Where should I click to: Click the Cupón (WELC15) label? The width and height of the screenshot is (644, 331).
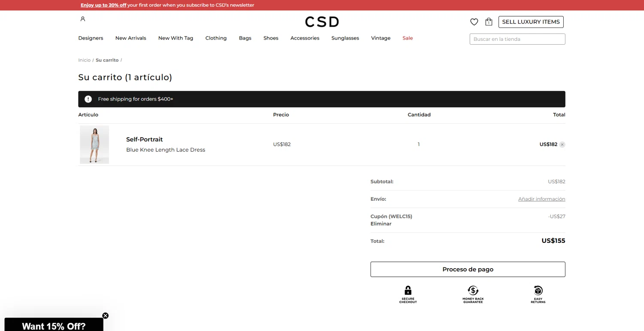[x=391, y=216]
